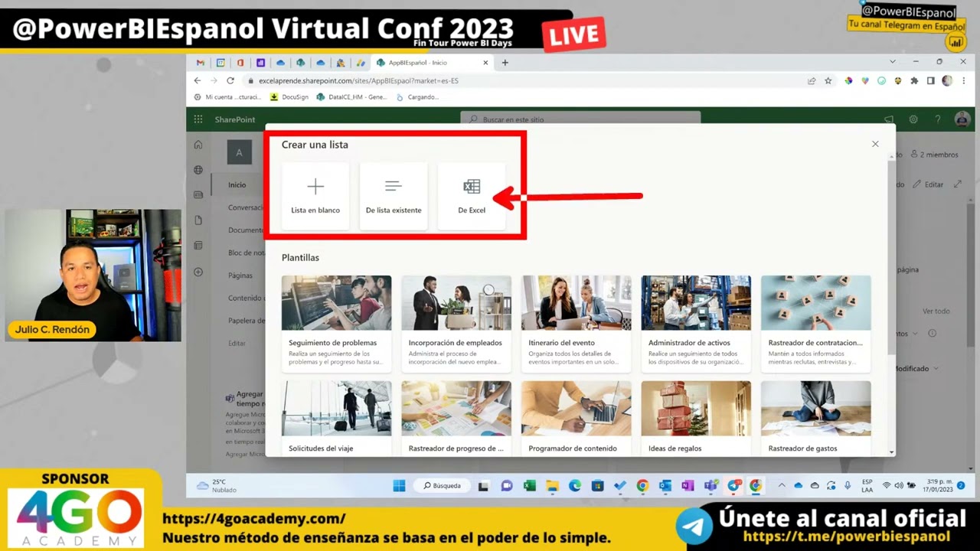Open My sites globe icon in left rail
Viewport: 980px width, 551px height.
coord(198,170)
